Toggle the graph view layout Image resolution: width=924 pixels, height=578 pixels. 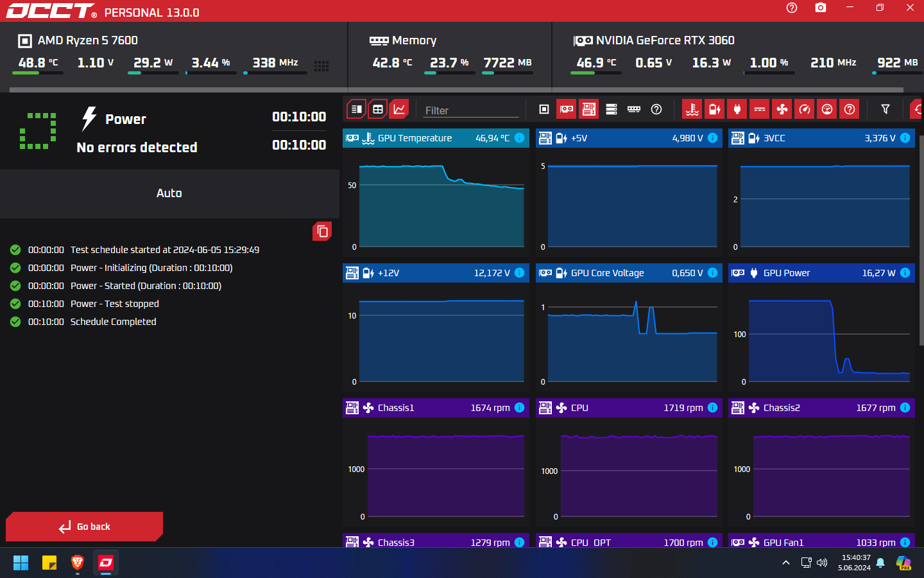click(x=399, y=109)
